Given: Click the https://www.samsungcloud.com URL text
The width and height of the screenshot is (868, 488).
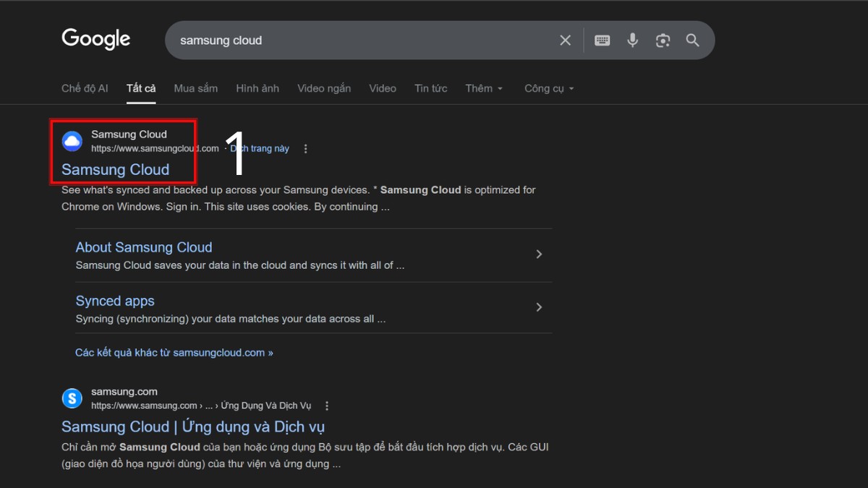Looking at the screenshot, I should click(x=155, y=148).
